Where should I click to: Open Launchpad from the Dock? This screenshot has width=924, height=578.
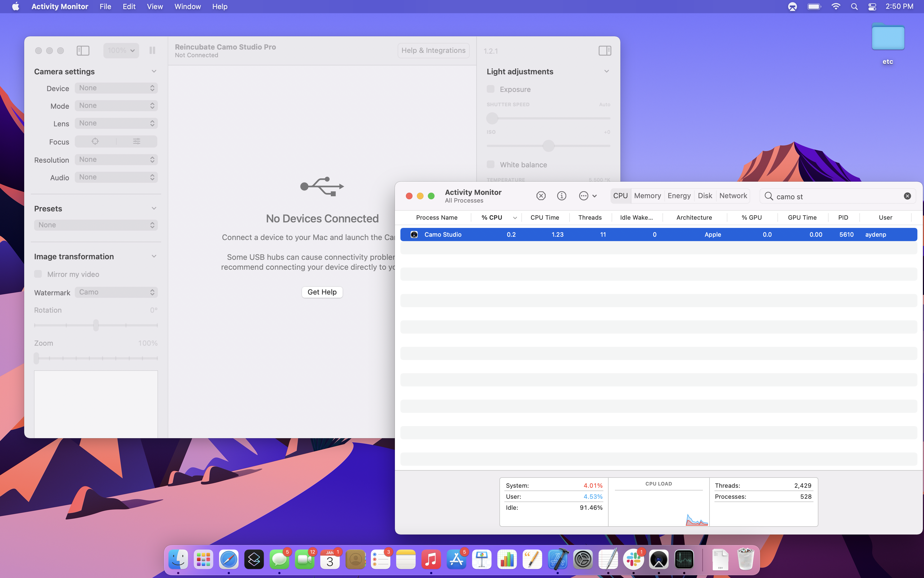204,560
